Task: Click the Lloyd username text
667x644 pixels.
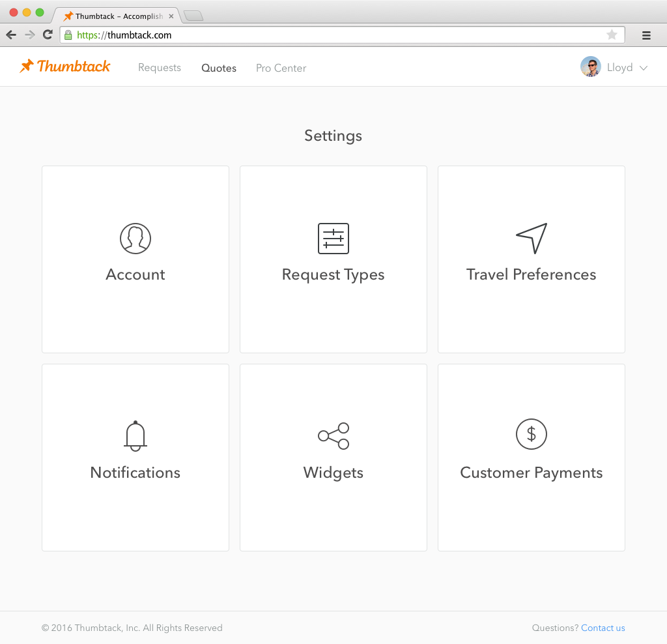Action: (620, 67)
